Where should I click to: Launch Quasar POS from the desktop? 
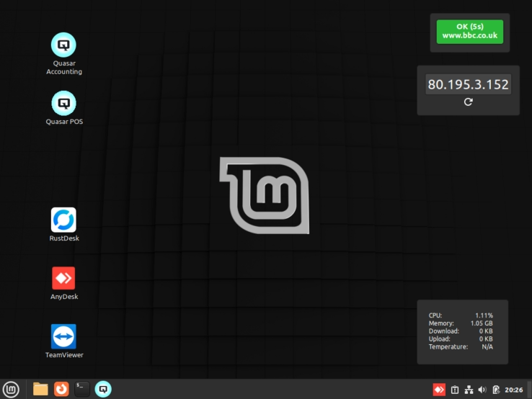[x=64, y=103]
